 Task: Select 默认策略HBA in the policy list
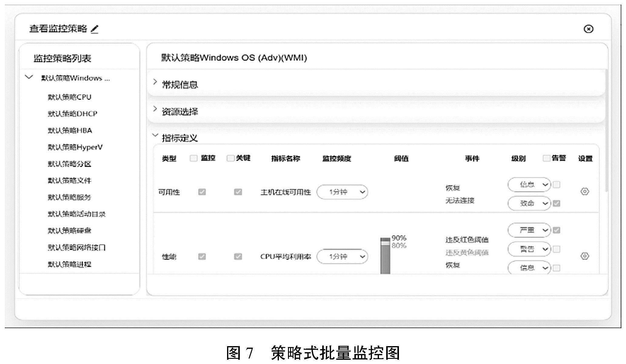coord(70,131)
